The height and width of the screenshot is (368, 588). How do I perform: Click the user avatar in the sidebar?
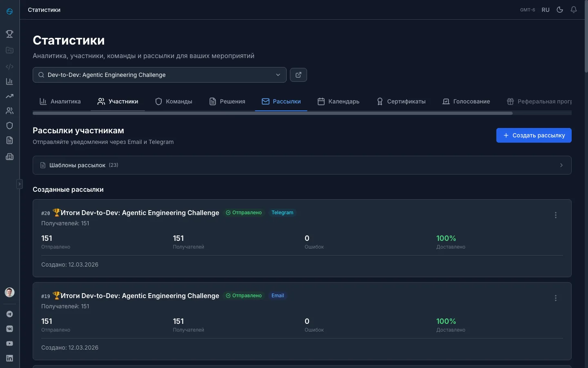coord(9,292)
